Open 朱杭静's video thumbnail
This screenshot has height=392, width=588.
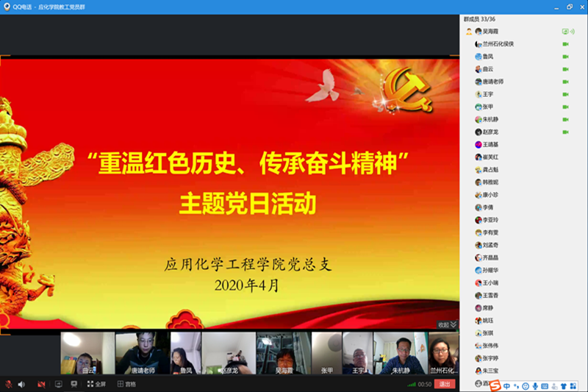401,353
